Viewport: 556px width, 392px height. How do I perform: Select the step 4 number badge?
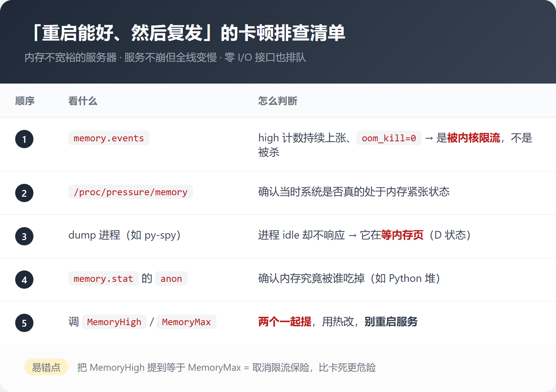coord(24,280)
